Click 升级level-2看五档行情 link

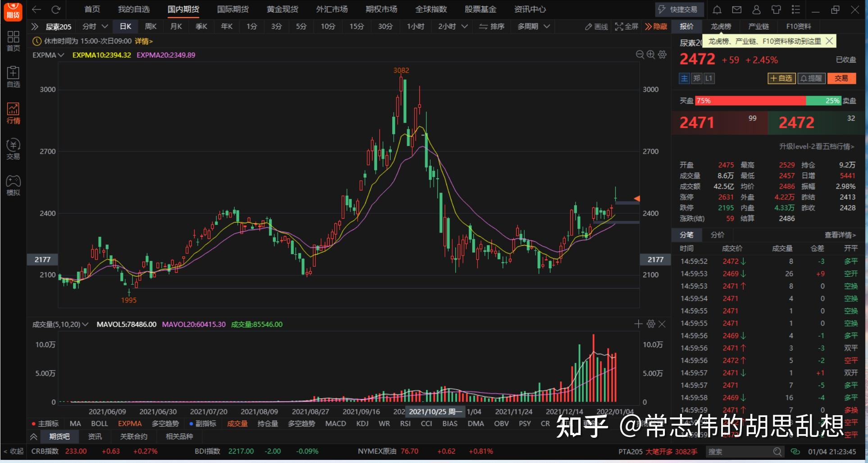816,147
